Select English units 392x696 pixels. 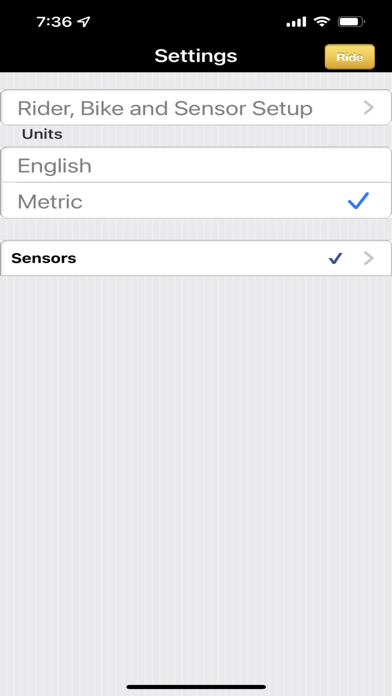(x=196, y=165)
